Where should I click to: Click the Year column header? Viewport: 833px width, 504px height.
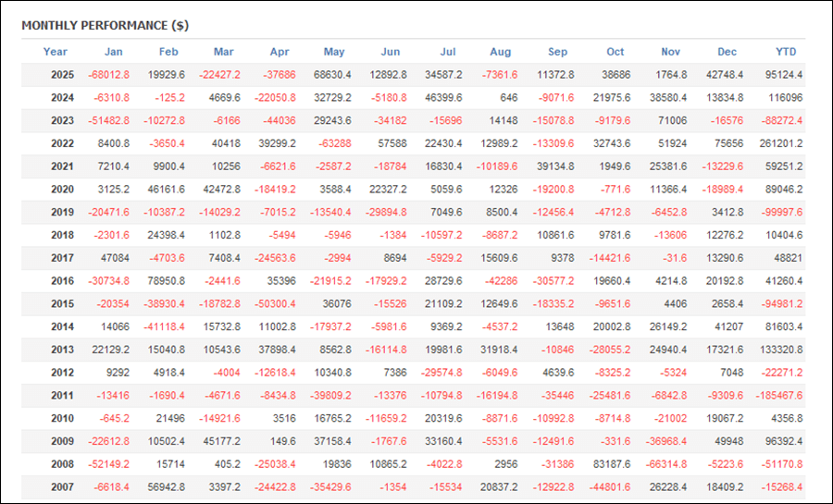[x=56, y=52]
